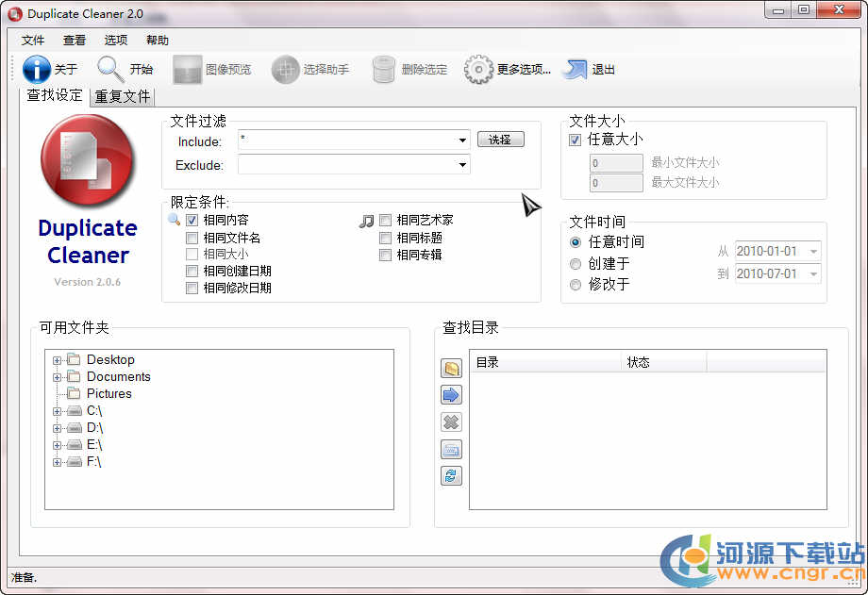Image resolution: width=868 pixels, height=595 pixels.
Task: Click the 删除选定 delete selected icon
Action: [384, 68]
